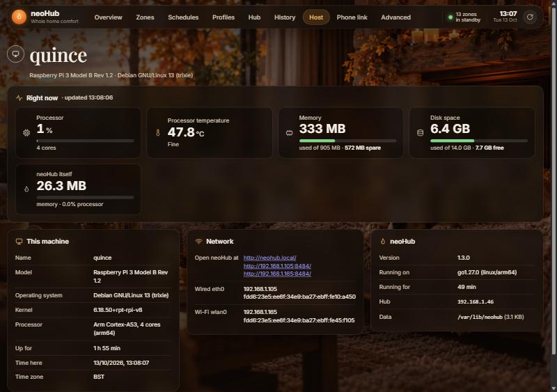Viewport: 557px width, 392px height.
Task: Click the memory chip icon
Action: (289, 133)
